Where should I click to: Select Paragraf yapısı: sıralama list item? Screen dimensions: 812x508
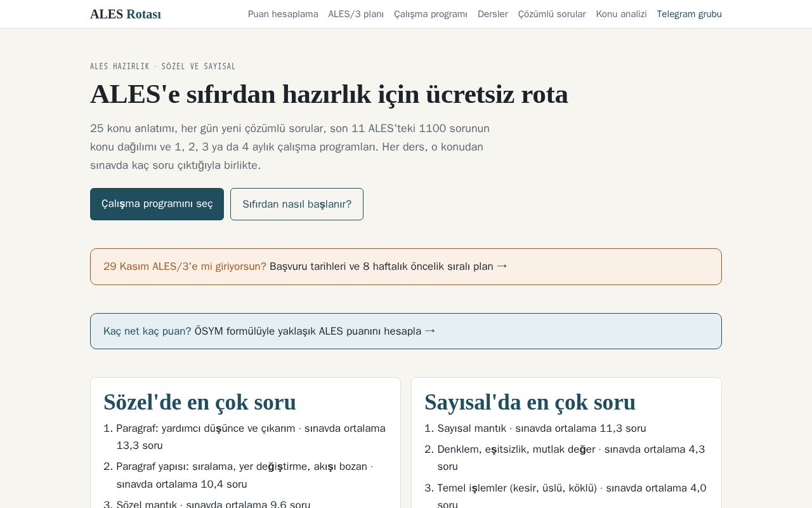252,475
